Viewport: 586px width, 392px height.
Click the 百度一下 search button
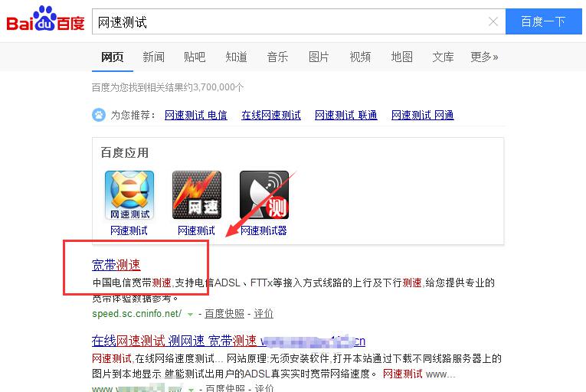(x=543, y=21)
